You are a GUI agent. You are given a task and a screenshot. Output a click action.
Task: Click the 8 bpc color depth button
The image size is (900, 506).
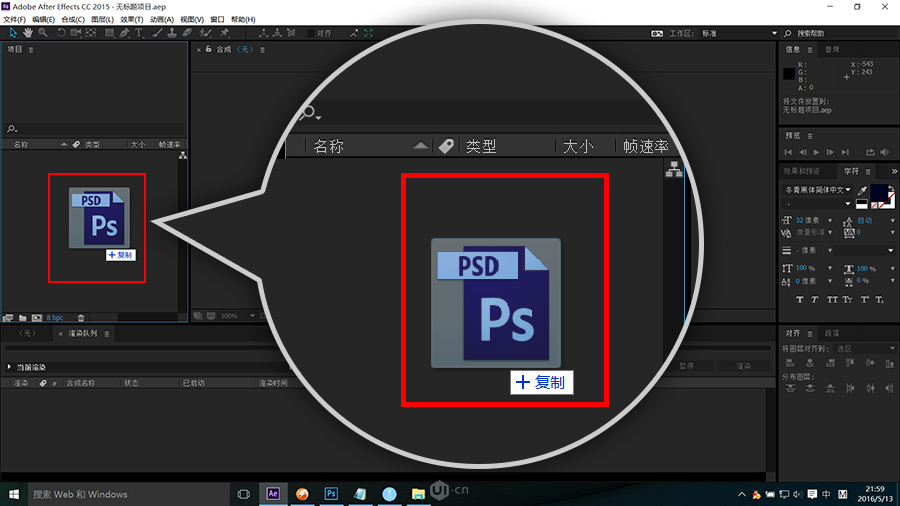point(55,317)
